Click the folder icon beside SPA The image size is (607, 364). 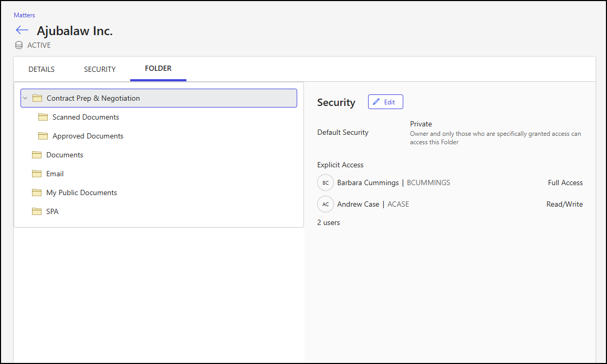36,211
